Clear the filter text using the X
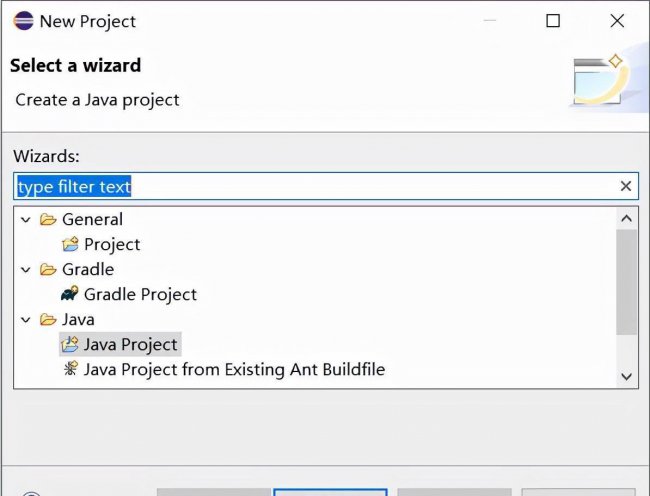The width and height of the screenshot is (650, 496). point(626,186)
